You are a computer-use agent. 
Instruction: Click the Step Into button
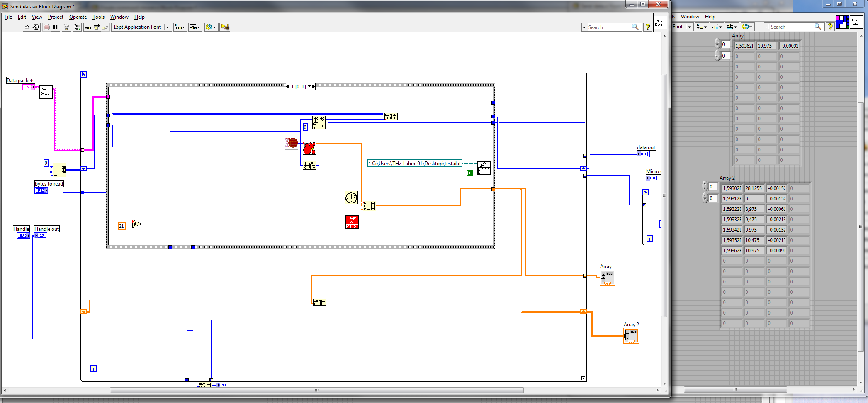tap(88, 27)
